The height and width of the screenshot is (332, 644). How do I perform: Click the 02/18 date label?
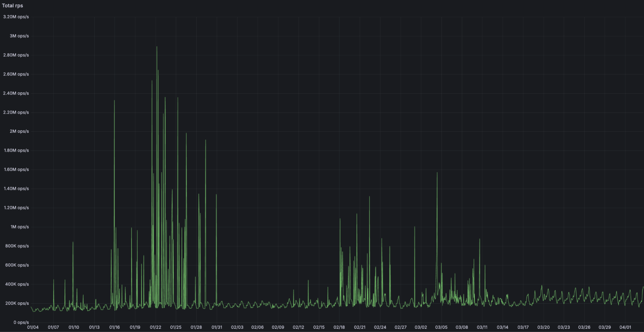[x=339, y=327]
